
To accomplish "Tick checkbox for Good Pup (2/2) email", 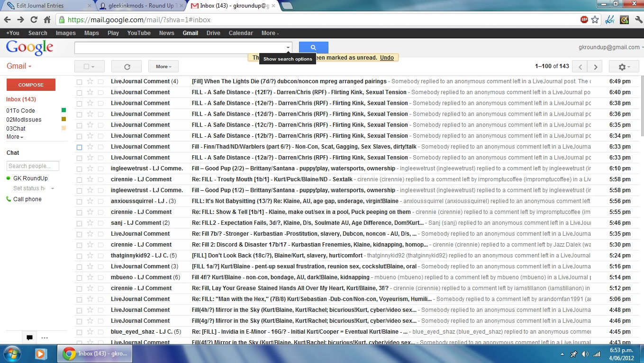I will [x=79, y=169].
